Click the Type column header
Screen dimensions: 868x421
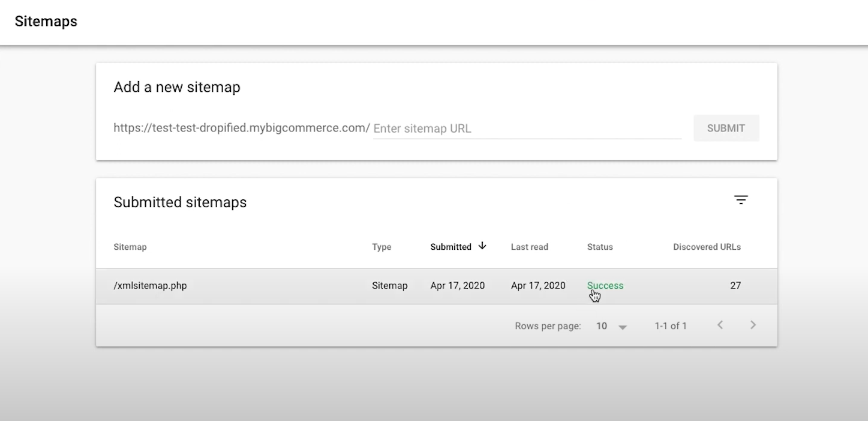click(382, 247)
